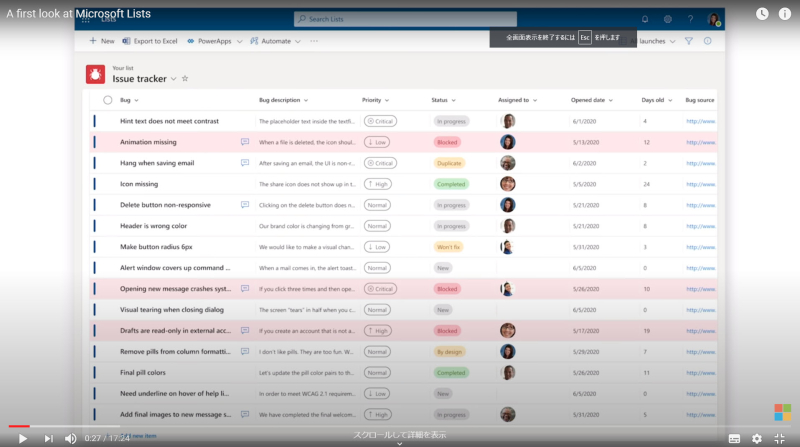Click Duplicate status pill
The image size is (800, 447).
pyautogui.click(x=449, y=163)
